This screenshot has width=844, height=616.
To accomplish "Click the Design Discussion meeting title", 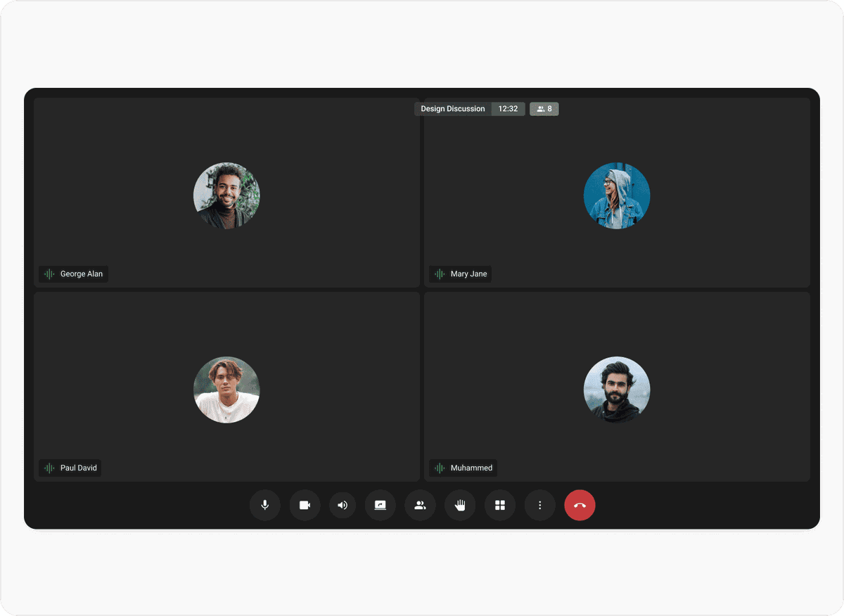I will (453, 109).
